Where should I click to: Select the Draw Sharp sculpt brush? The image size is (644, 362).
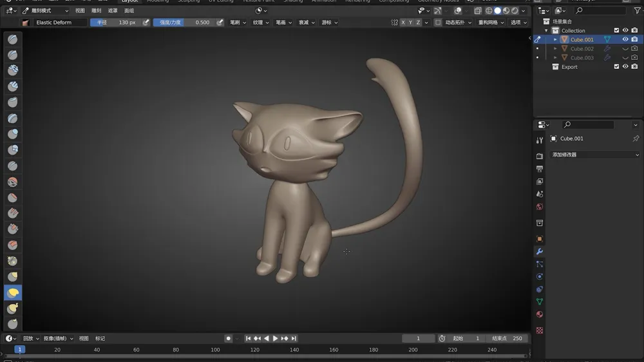tap(13, 55)
